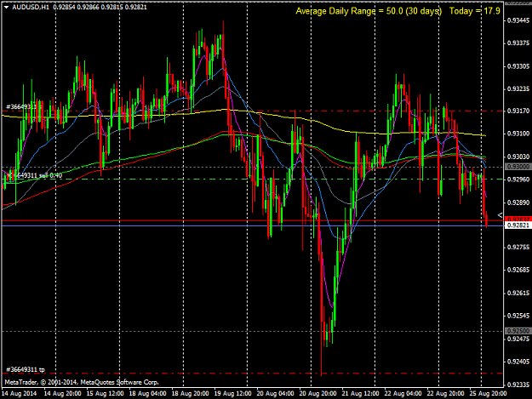The height and width of the screenshot is (399, 532).
Task: Click the 0.92755 price scale label
Action: point(518,247)
